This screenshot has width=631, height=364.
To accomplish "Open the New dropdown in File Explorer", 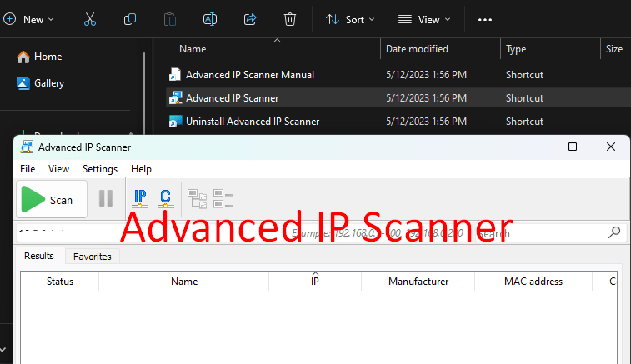I will (28, 19).
